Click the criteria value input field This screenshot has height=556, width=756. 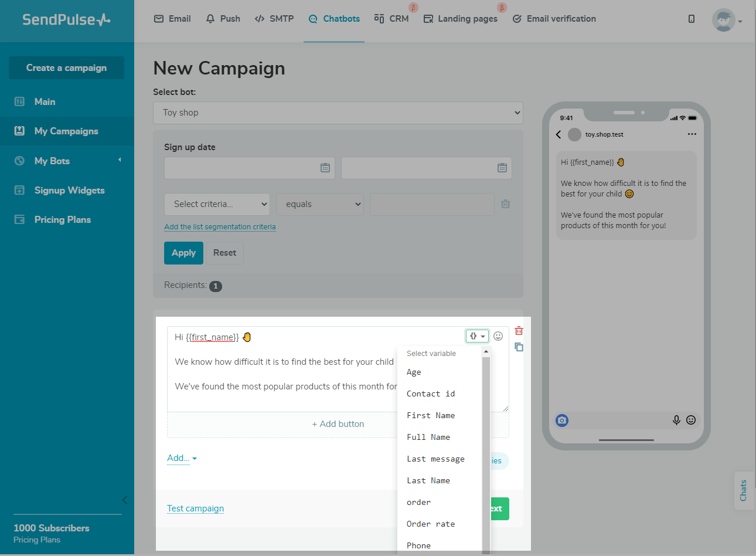(x=432, y=204)
